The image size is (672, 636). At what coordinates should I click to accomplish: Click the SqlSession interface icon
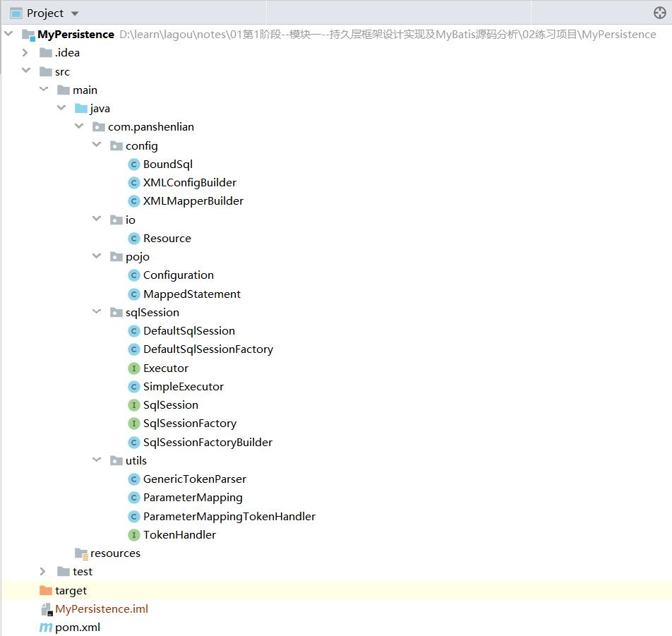pyautogui.click(x=133, y=405)
